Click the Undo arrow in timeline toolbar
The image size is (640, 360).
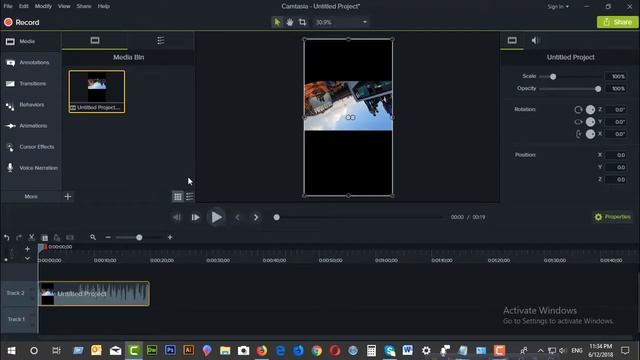pyautogui.click(x=7, y=238)
